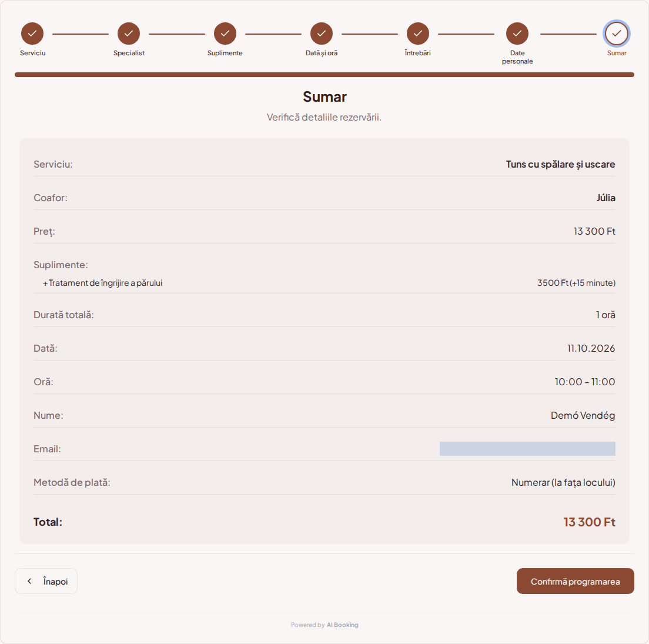Open the AI Booking link
The width and height of the screenshot is (649, 644).
342,625
